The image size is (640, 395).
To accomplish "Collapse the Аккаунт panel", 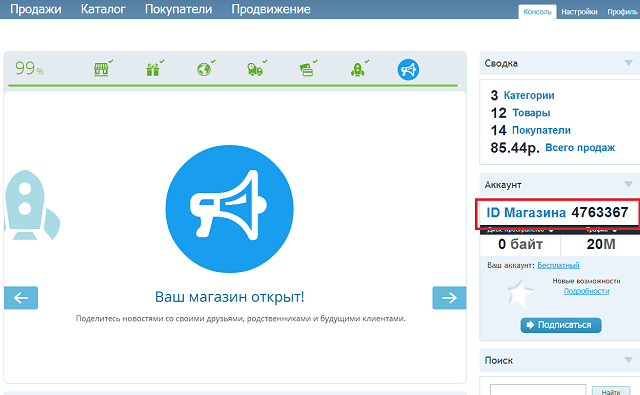I will (629, 184).
